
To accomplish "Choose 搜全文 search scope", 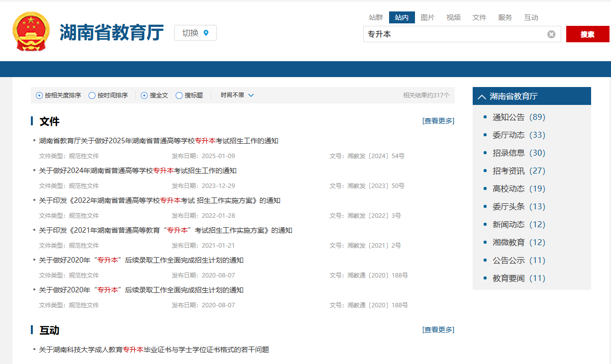I will click(144, 95).
